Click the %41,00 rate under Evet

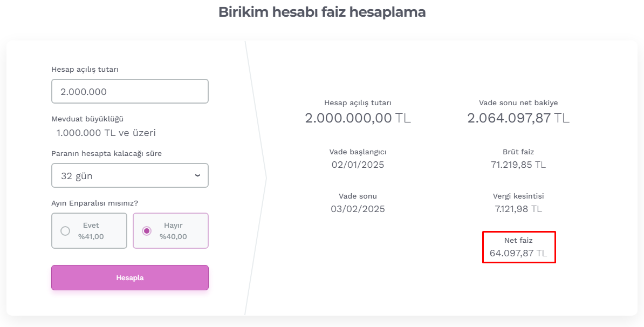(x=91, y=237)
